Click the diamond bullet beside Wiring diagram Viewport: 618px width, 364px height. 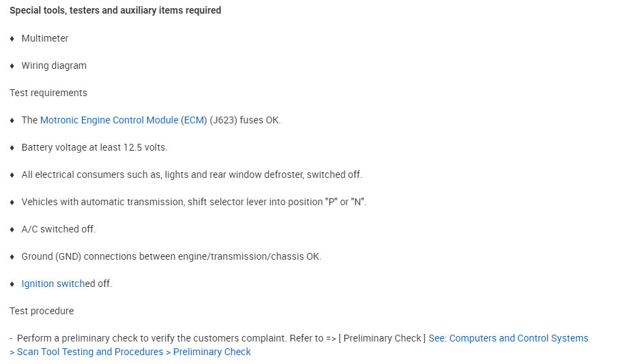tap(12, 66)
